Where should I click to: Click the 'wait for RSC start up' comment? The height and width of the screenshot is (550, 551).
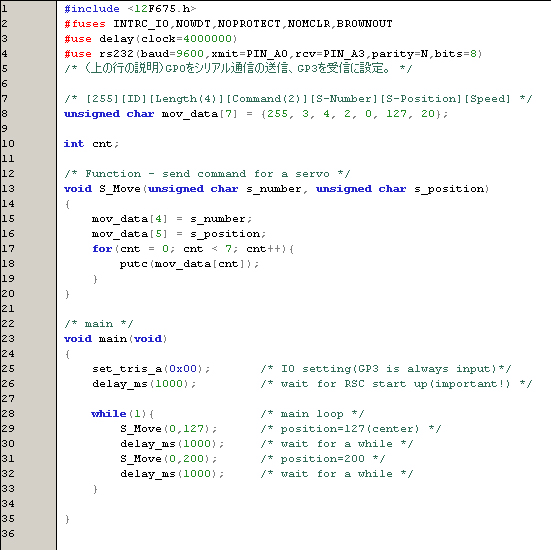(396, 384)
